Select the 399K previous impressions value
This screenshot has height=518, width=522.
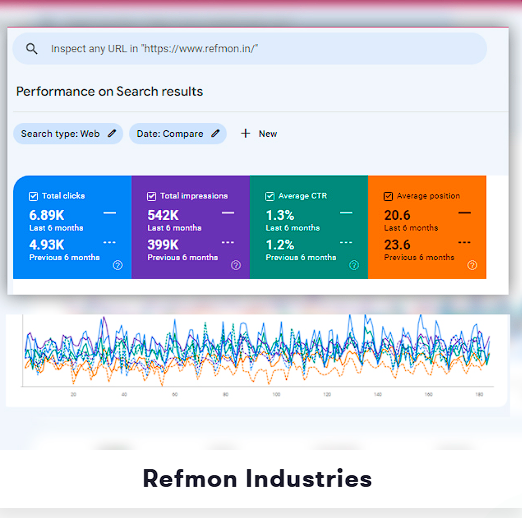(163, 245)
